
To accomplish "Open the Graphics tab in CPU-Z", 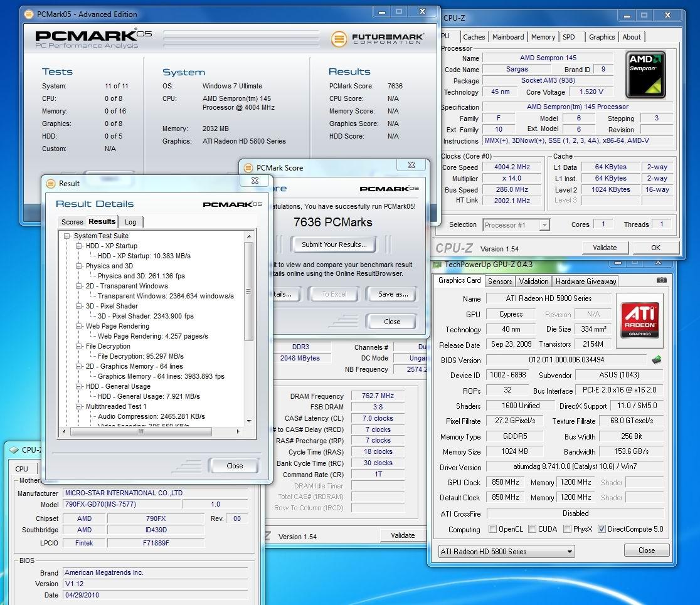I will pyautogui.click(x=602, y=37).
